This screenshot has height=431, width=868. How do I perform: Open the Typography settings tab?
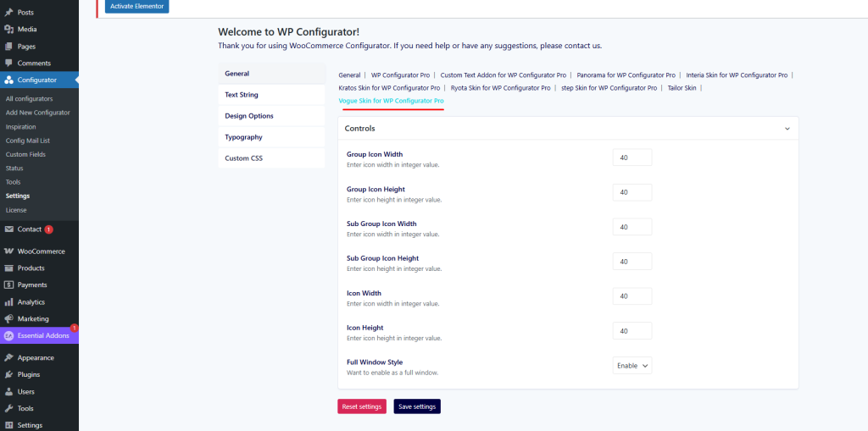point(271,137)
